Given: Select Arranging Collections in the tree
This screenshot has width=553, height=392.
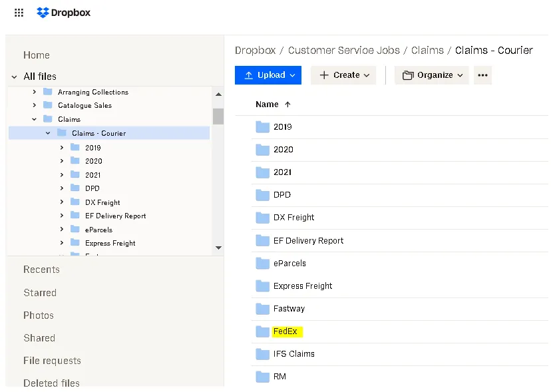Looking at the screenshot, I should pyautogui.click(x=93, y=92).
